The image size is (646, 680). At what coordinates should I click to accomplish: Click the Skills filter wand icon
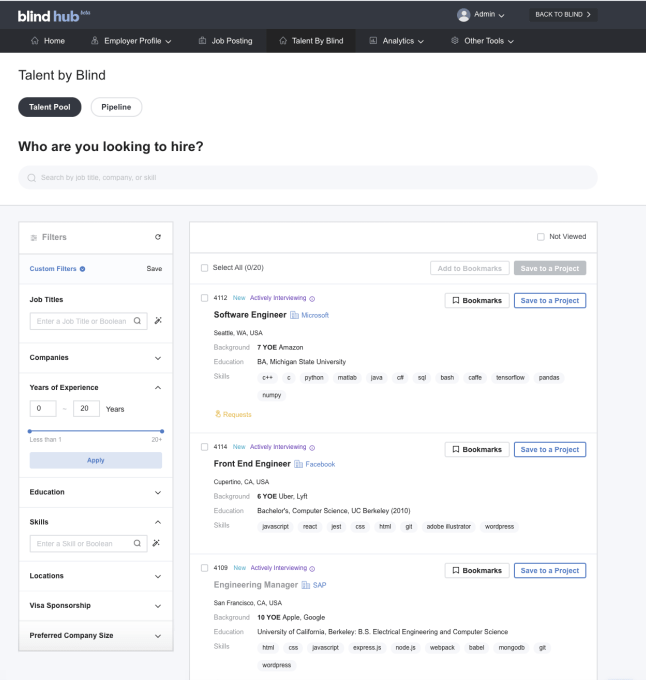(x=157, y=543)
